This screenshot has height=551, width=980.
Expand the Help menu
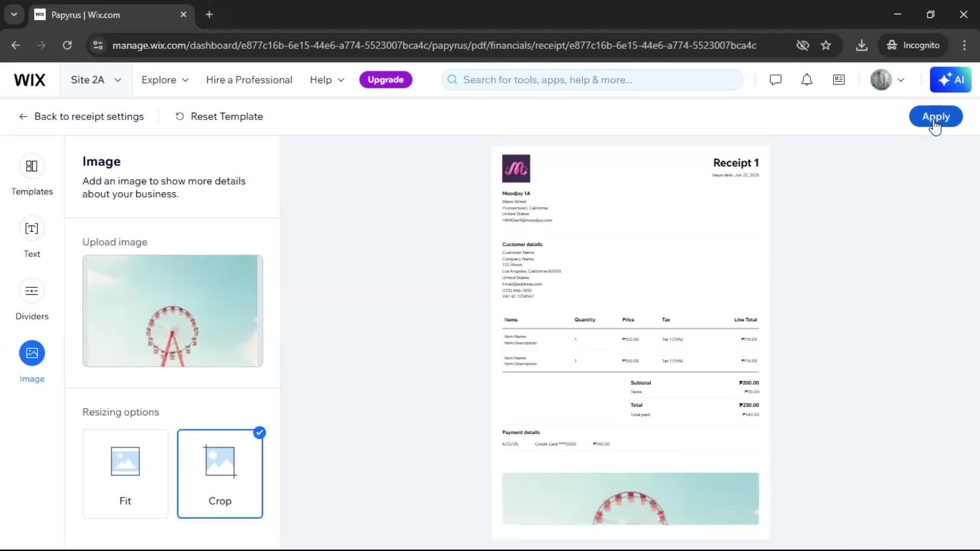327,80
